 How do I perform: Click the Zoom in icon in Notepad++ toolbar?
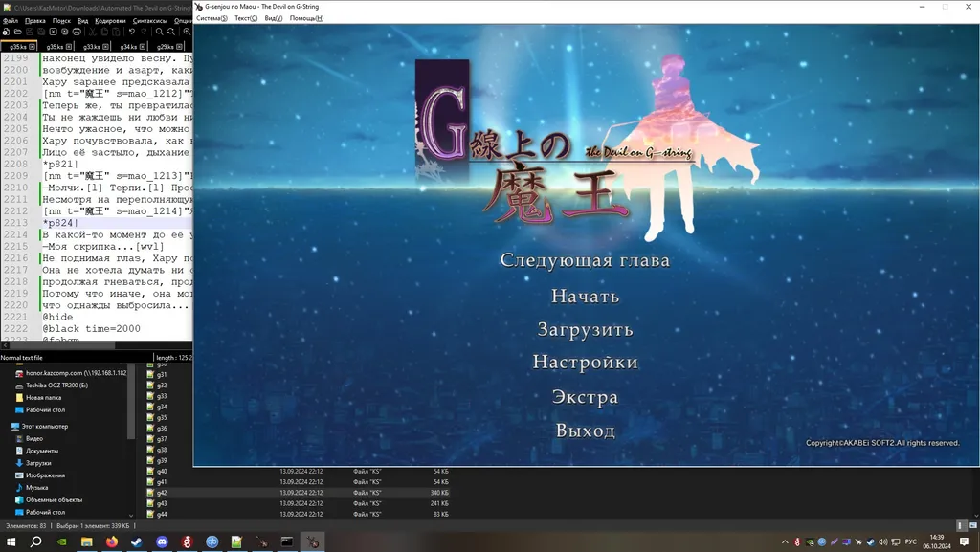pyautogui.click(x=187, y=32)
